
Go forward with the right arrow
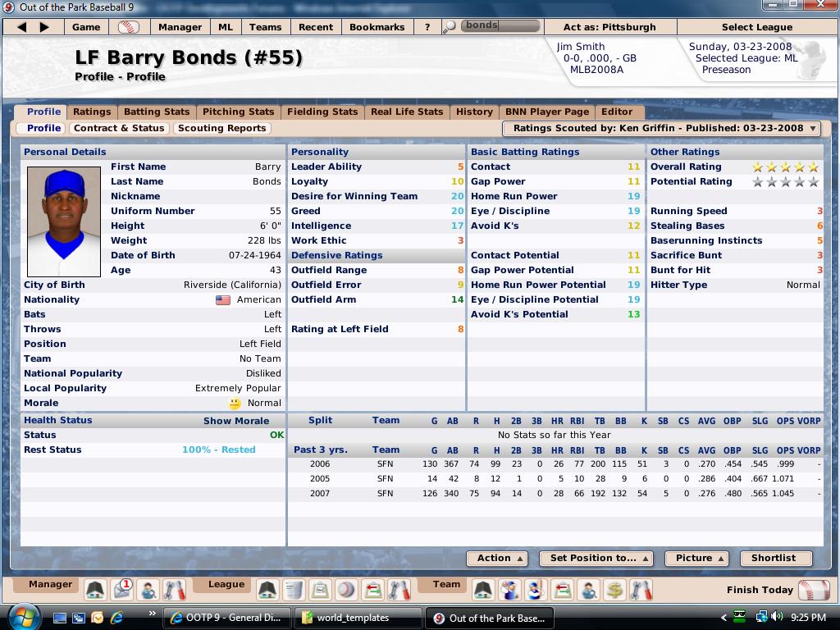pos(44,27)
